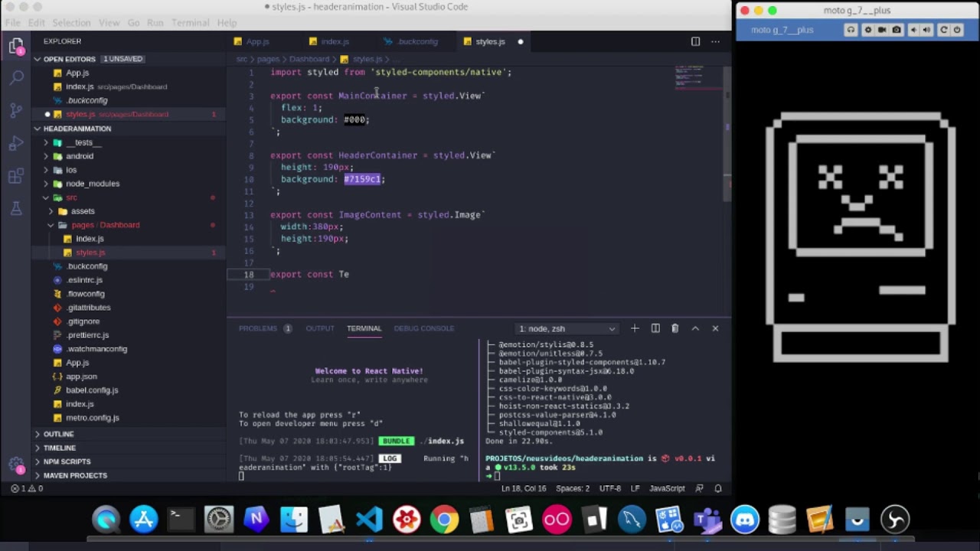Click the code minimap in editor

(699, 77)
